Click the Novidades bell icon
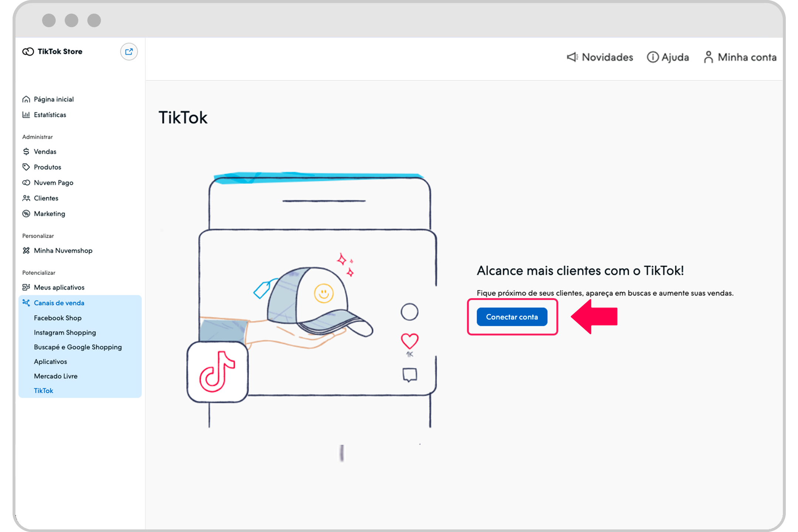This screenshot has height=532, width=798. pos(572,57)
